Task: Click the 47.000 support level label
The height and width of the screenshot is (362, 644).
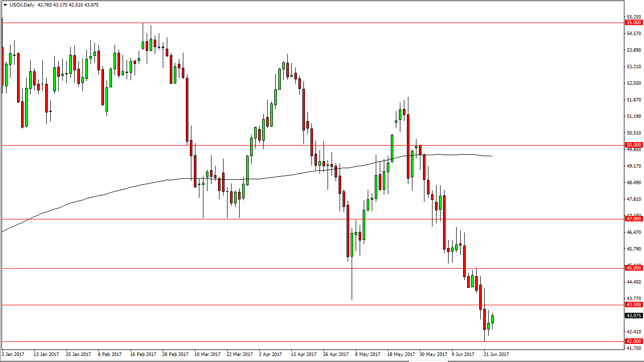Action: coord(633,218)
